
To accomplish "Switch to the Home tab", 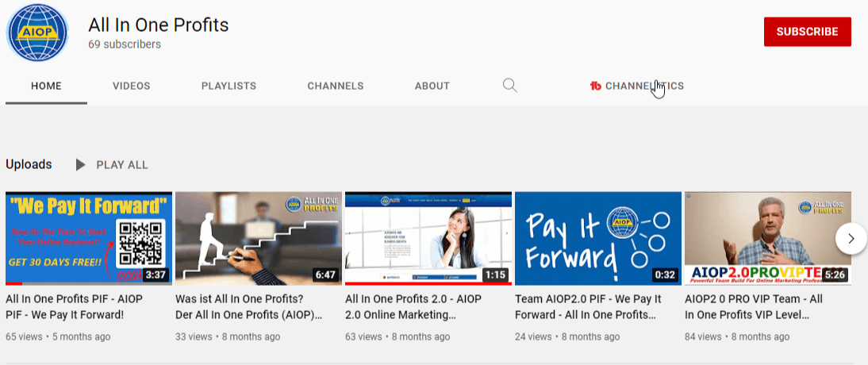I will [47, 86].
